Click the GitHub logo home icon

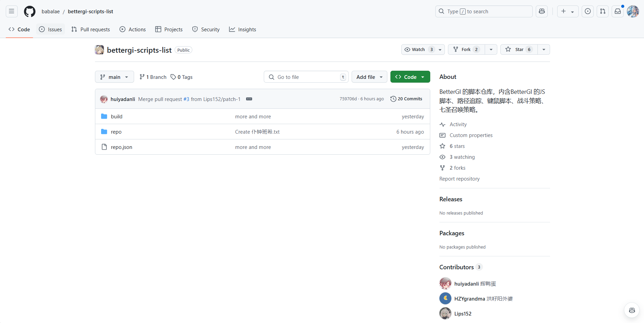coord(30,11)
